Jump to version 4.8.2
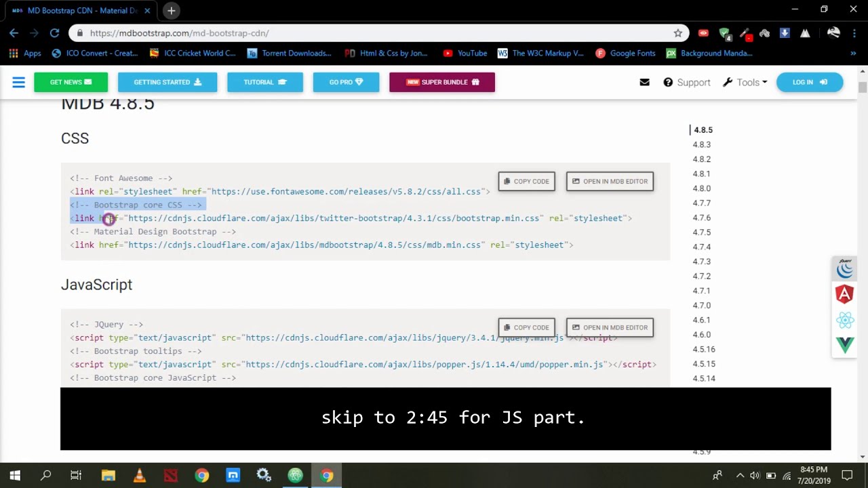Screen dimensions: 868x488 (701, 159)
